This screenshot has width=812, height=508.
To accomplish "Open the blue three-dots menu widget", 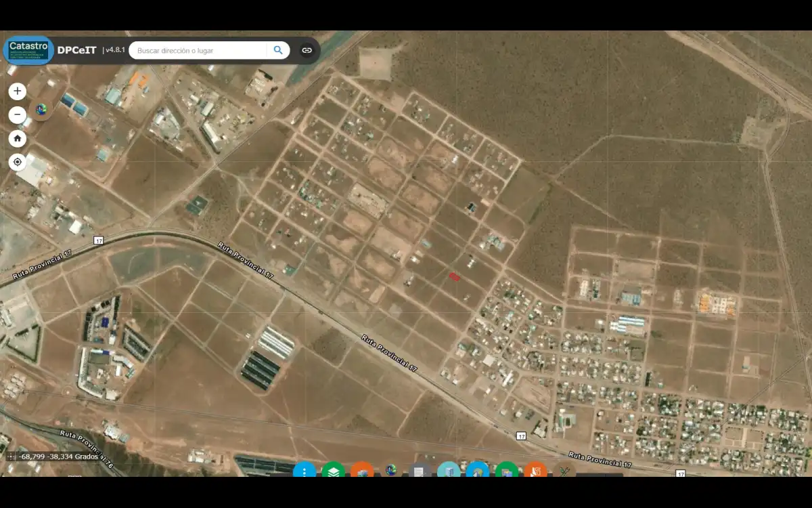I will click(304, 470).
